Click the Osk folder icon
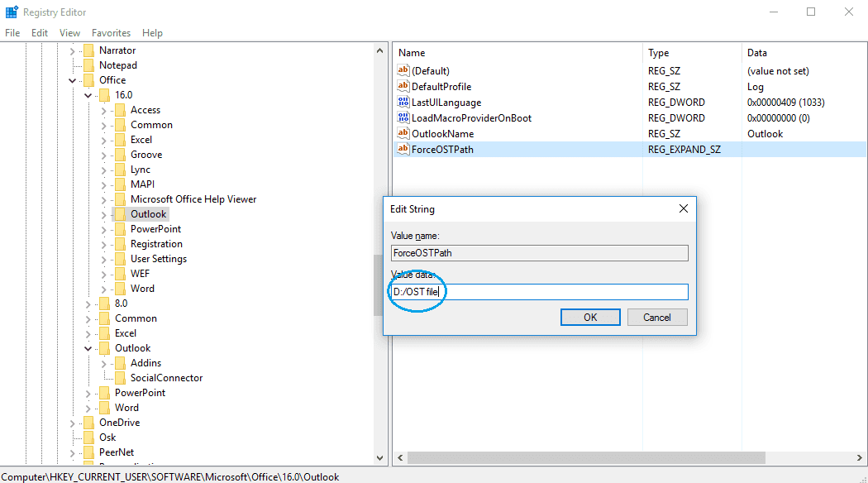The width and height of the screenshot is (868, 483). tap(88, 438)
